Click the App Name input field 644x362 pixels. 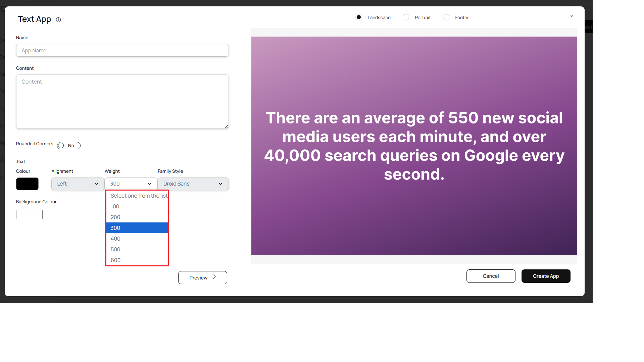click(122, 50)
